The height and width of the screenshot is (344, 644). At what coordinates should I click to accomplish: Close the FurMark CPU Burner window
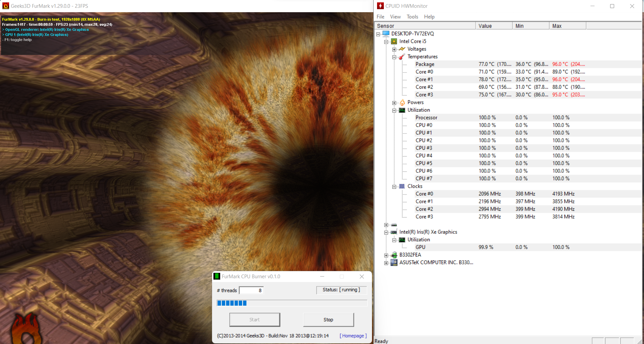tap(362, 276)
